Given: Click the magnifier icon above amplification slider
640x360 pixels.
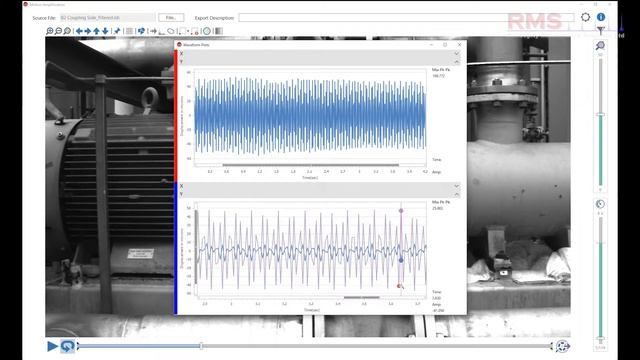Looking at the screenshot, I should [x=600, y=46].
